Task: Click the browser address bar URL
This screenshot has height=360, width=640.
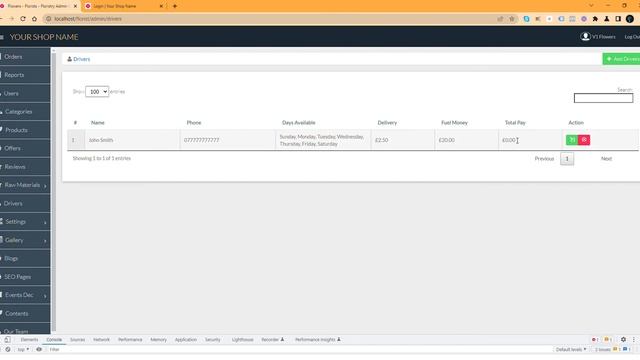Action: tap(88, 19)
